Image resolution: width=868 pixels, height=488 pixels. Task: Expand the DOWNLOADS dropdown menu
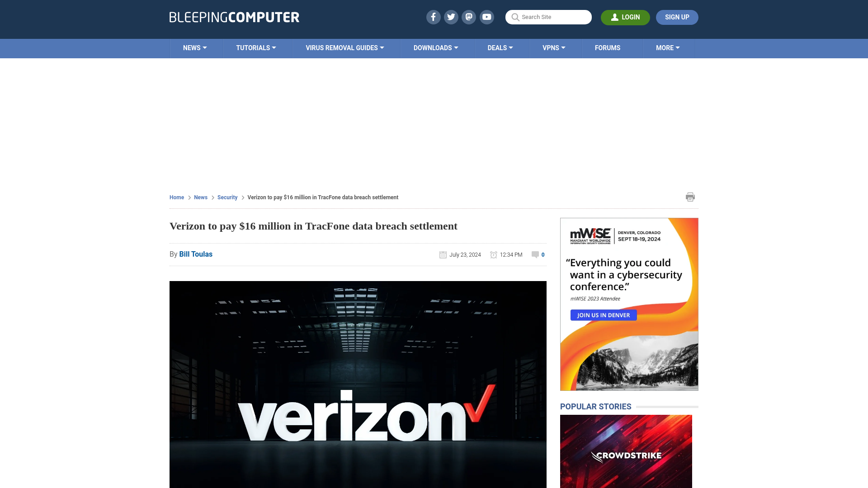coord(435,47)
